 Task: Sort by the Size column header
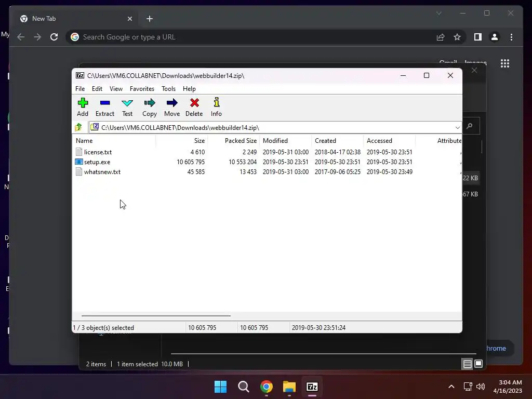(x=181, y=140)
